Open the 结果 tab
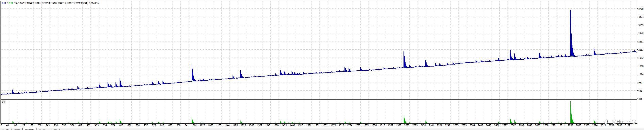This screenshot has height=130, width=644. pyautogui.click(x=17, y=129)
